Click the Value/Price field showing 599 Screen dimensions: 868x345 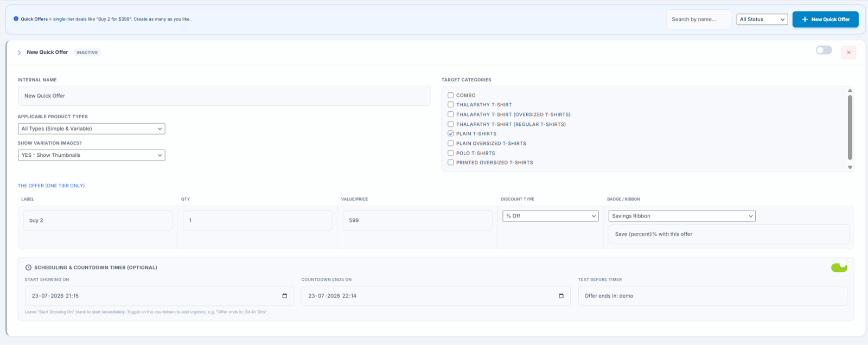click(418, 220)
